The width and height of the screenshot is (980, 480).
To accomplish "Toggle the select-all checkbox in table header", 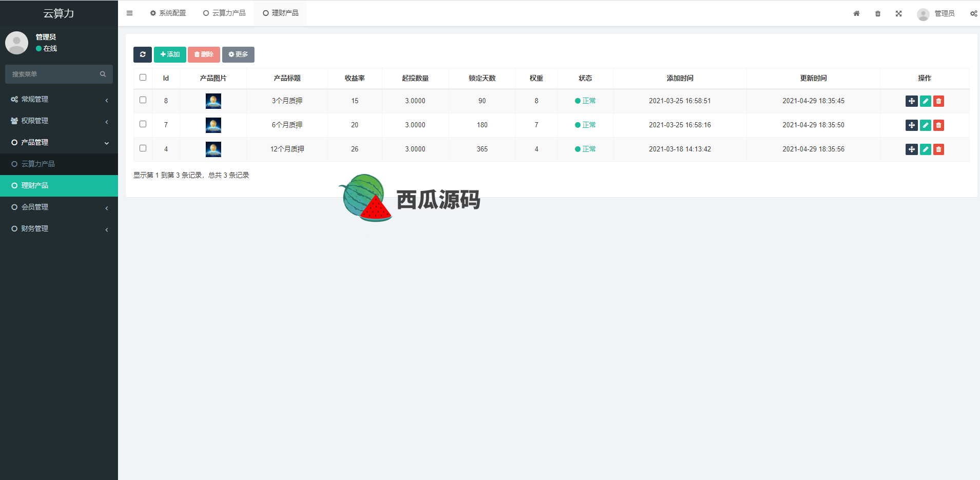I will [143, 78].
